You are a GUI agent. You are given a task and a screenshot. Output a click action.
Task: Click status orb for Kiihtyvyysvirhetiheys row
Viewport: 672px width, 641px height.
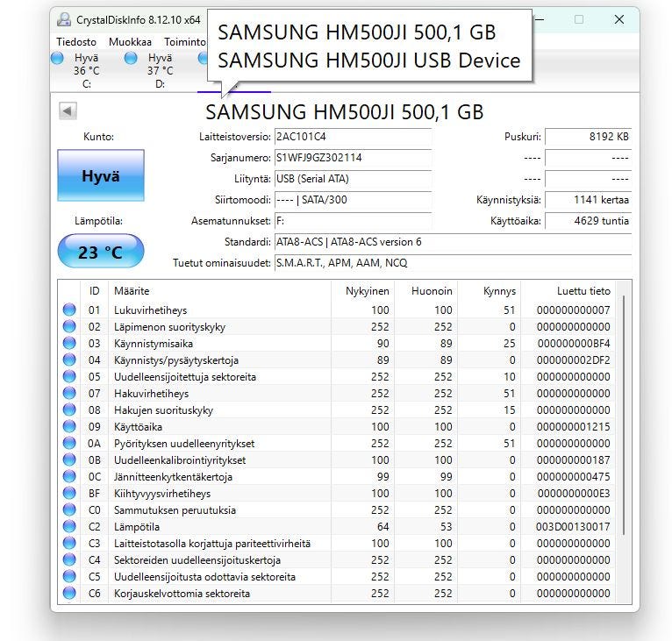tap(69, 494)
